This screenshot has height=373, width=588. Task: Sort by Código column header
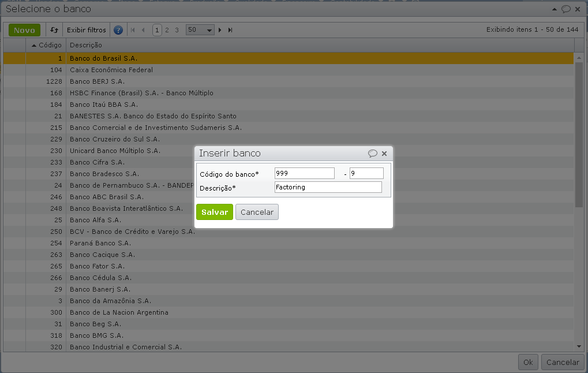click(x=46, y=45)
